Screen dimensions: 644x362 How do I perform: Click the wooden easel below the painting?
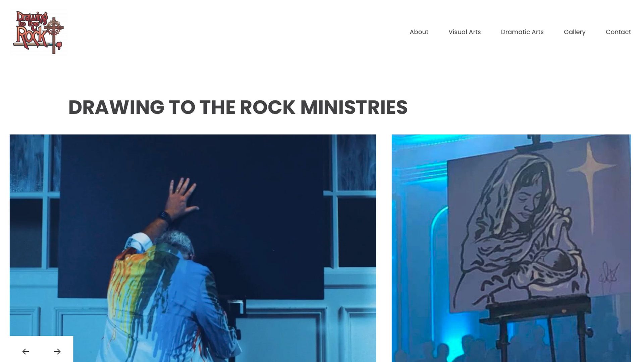pyautogui.click(x=537, y=328)
